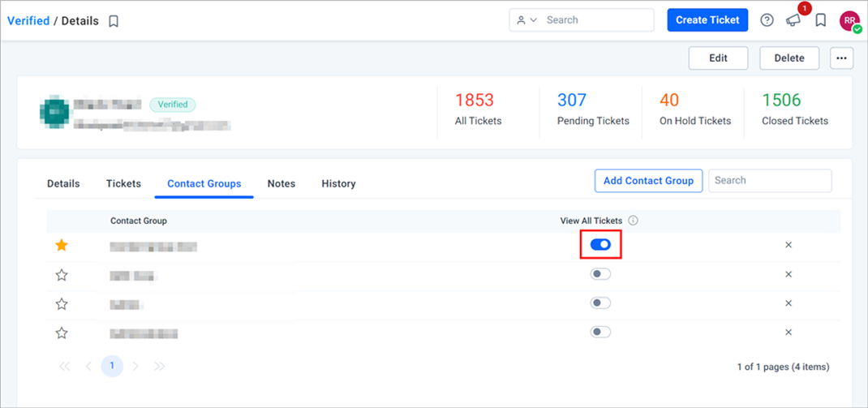This screenshot has height=408, width=868.
Task: Switch to the Tickets tab
Action: click(123, 183)
